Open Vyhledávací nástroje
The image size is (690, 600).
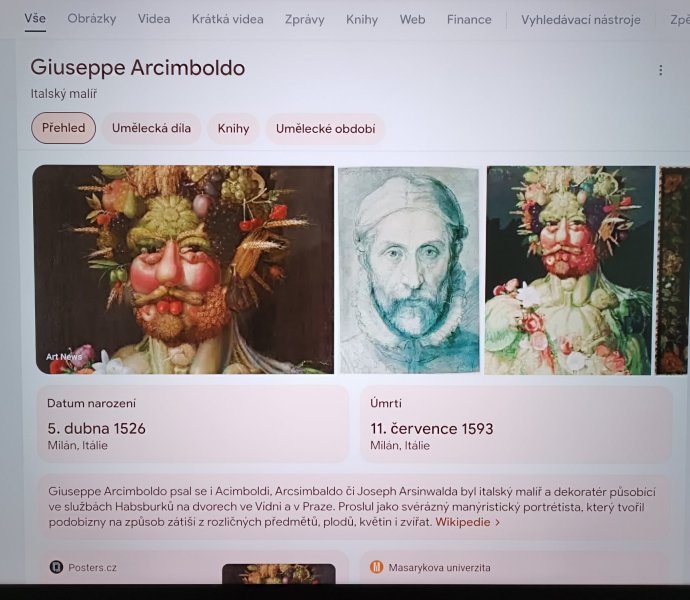click(581, 20)
